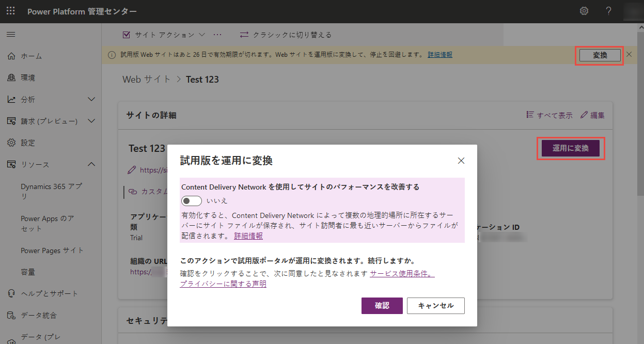Open サービス使用条件 link
The width and height of the screenshot is (644, 344).
(x=402, y=274)
